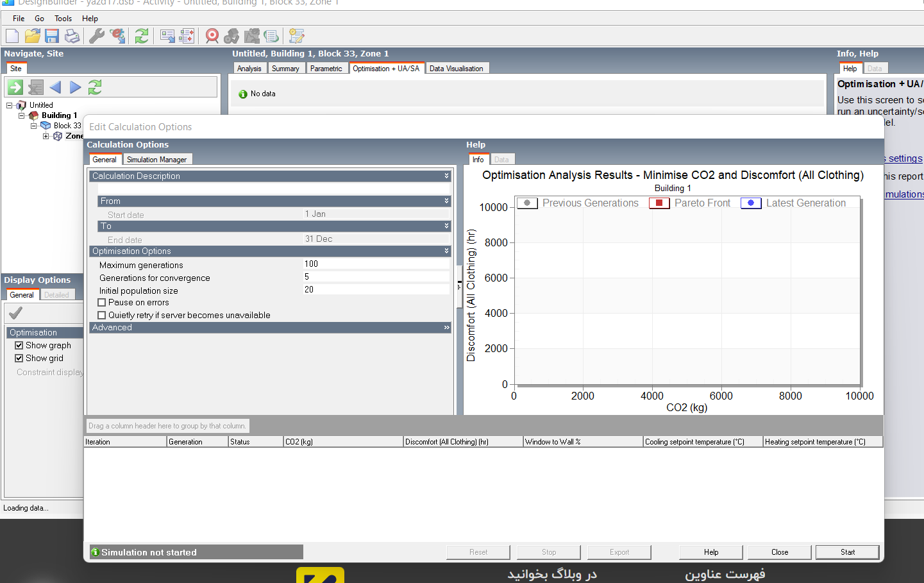924x583 pixels.
Task: Click the Maximum generations value field
Action: point(376,264)
